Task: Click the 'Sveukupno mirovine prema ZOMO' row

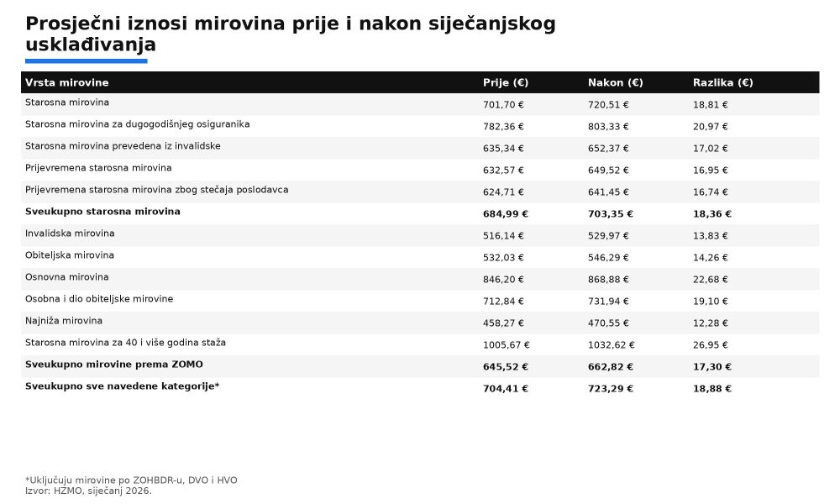Action: 113,365
